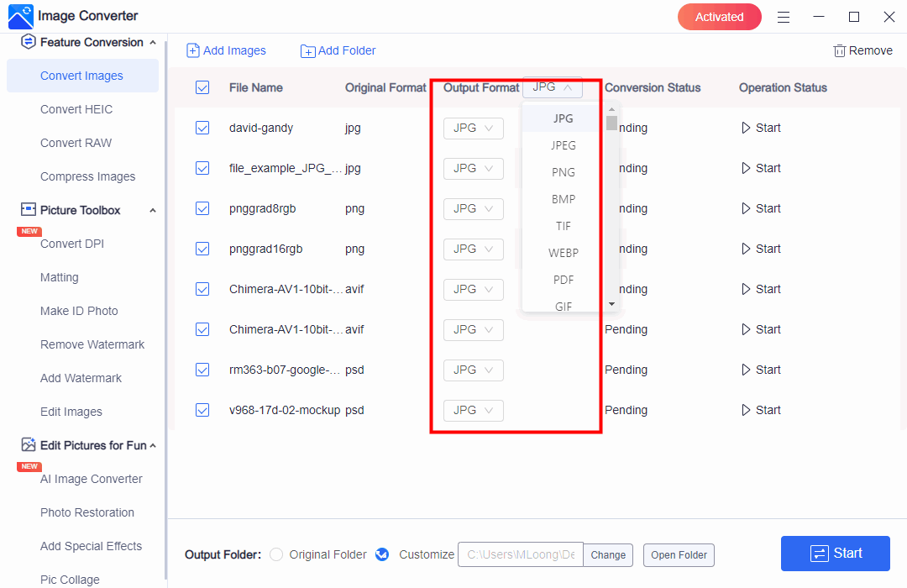Image resolution: width=907 pixels, height=588 pixels.
Task: Uncheck the select-all checkbox in header
Action: (202, 87)
